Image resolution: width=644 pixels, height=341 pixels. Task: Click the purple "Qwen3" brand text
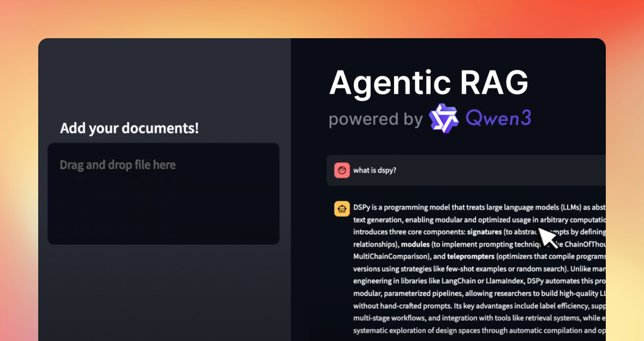(x=498, y=118)
